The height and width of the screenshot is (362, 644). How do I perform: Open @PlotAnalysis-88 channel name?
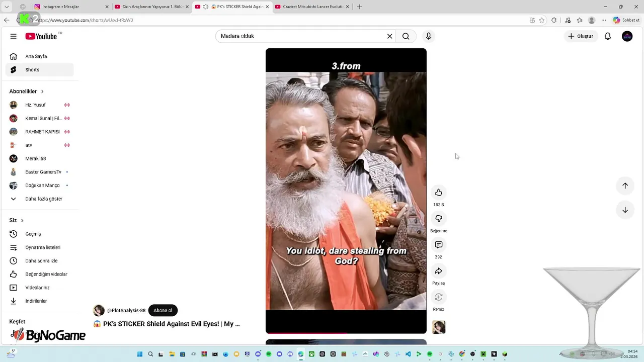pyautogui.click(x=126, y=311)
